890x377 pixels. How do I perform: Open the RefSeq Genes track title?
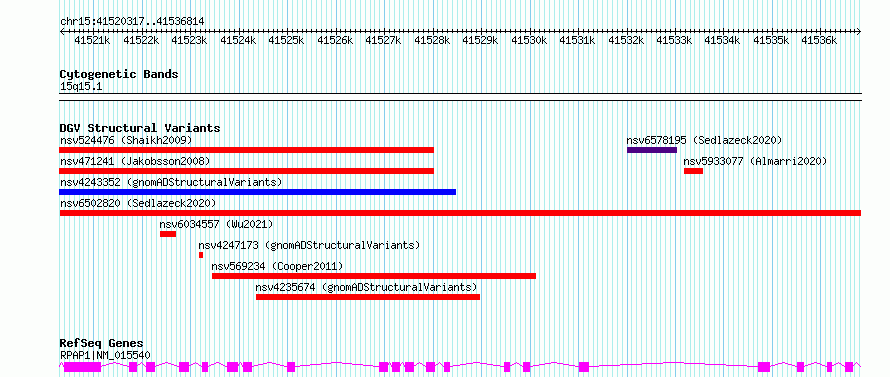(102, 344)
